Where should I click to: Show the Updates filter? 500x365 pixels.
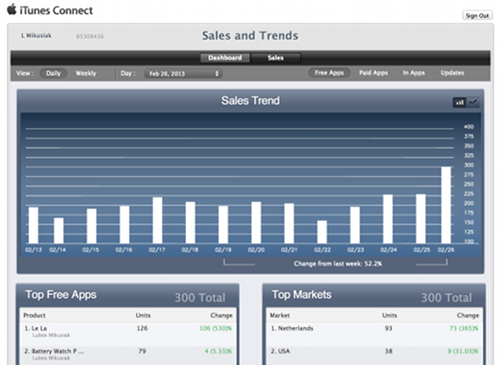pyautogui.click(x=452, y=73)
